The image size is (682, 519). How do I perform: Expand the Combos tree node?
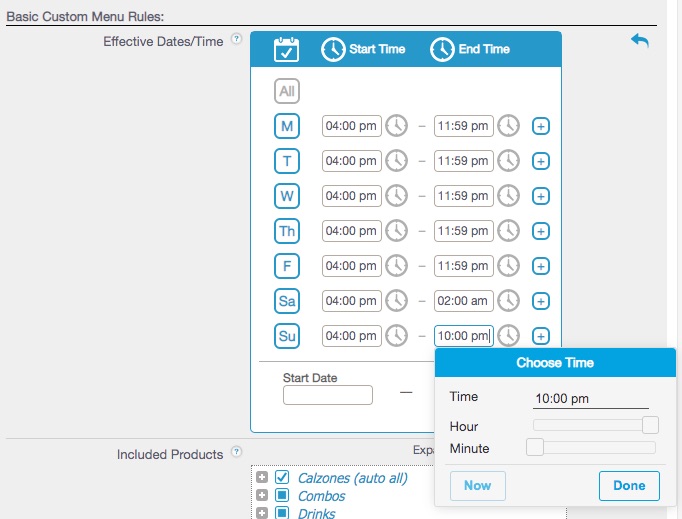[x=262, y=496]
